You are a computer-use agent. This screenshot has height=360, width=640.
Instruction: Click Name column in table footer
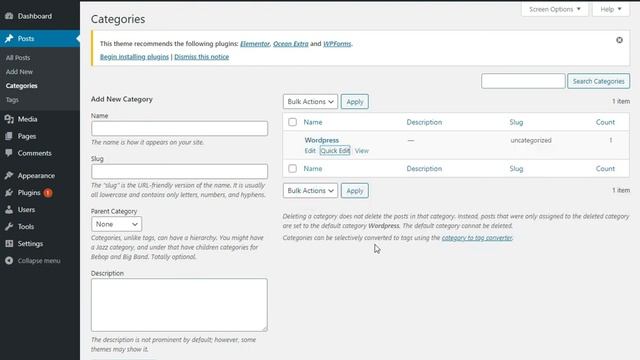tap(313, 168)
